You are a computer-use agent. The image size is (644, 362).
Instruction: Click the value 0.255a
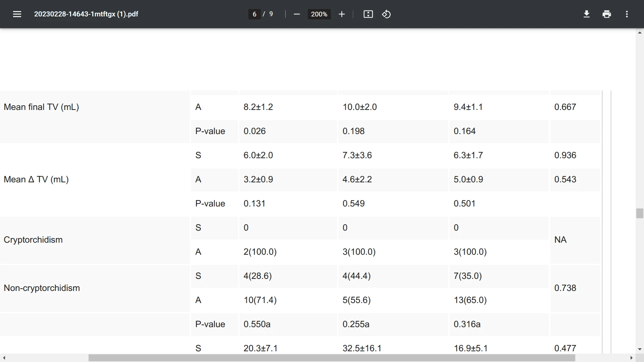coord(356,324)
